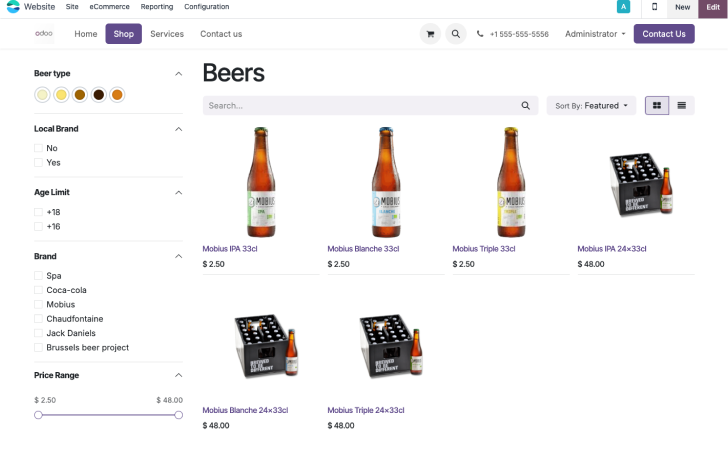Image resolution: width=728 pixels, height=453 pixels.
Task: Select the orange beer type color swatch
Action: 117,95
